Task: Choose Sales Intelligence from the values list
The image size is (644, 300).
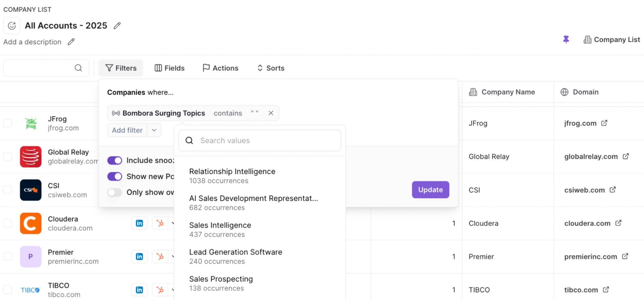Action: point(260,230)
